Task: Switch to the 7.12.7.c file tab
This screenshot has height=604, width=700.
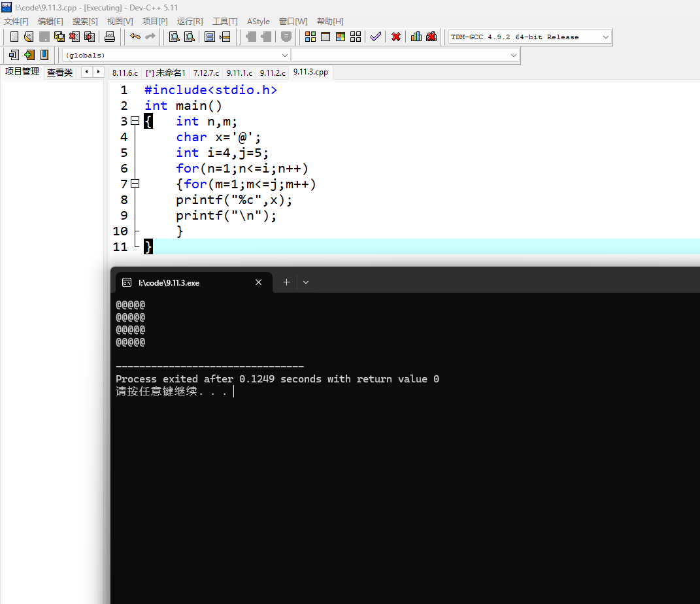Action: tap(207, 73)
